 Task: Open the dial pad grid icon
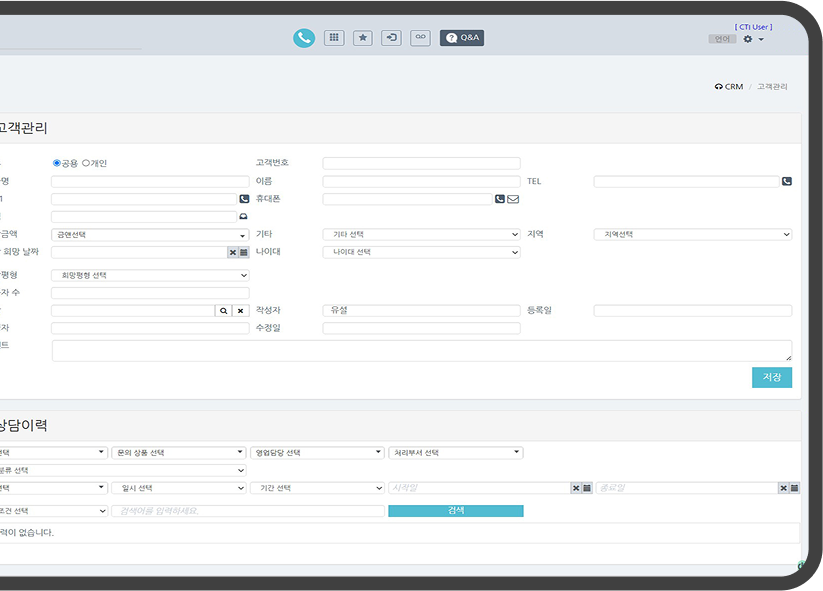point(334,38)
